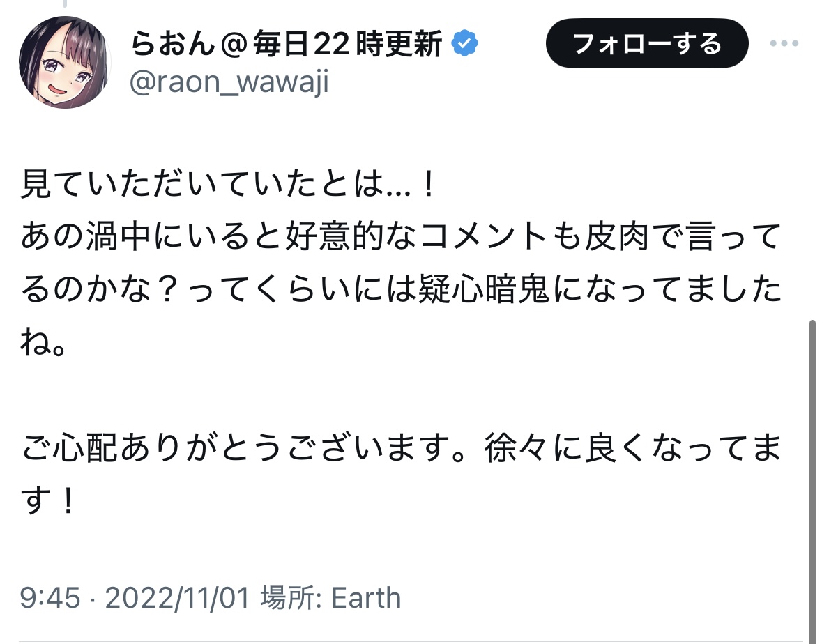Viewport: 822px width, 644px height.
Task: Click display name らおん＠毎日22時更新
Action: click(286, 46)
